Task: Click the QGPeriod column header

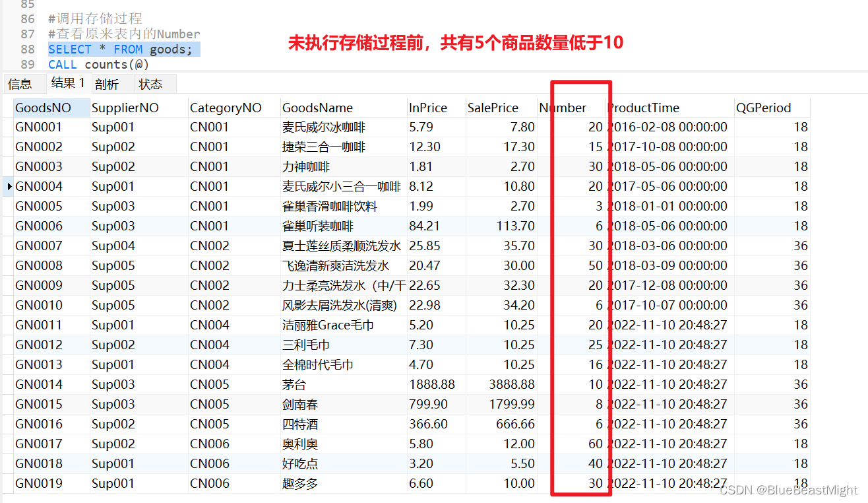Action: click(x=772, y=108)
